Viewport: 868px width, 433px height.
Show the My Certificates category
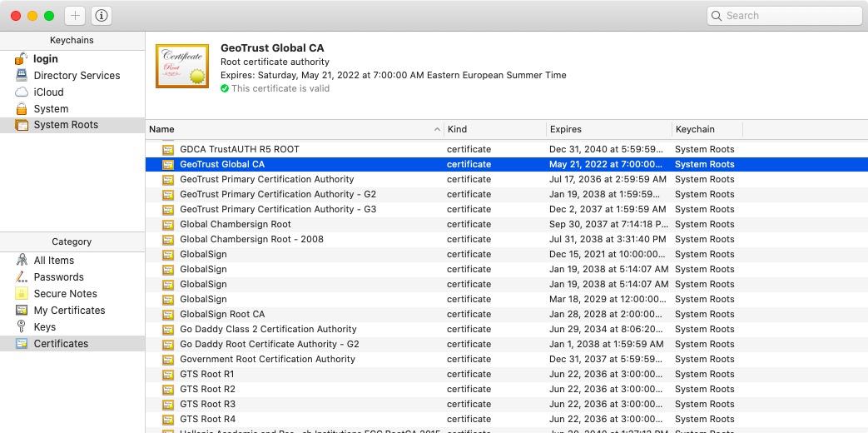72,310
